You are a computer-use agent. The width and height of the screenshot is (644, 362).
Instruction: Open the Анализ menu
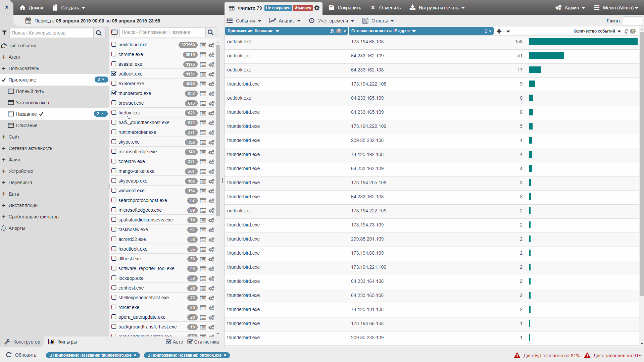[285, 21]
